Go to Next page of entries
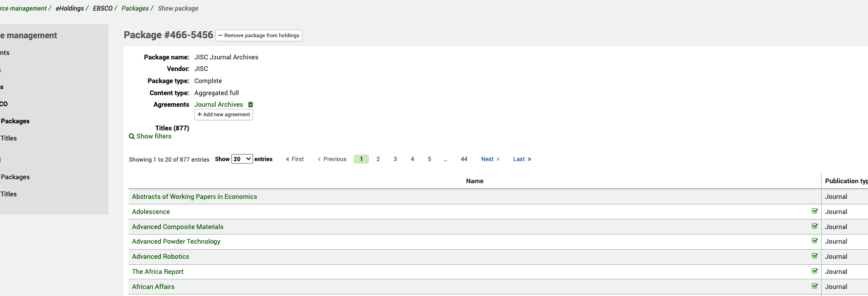Screen dimensions: 868x296 click(490, 159)
